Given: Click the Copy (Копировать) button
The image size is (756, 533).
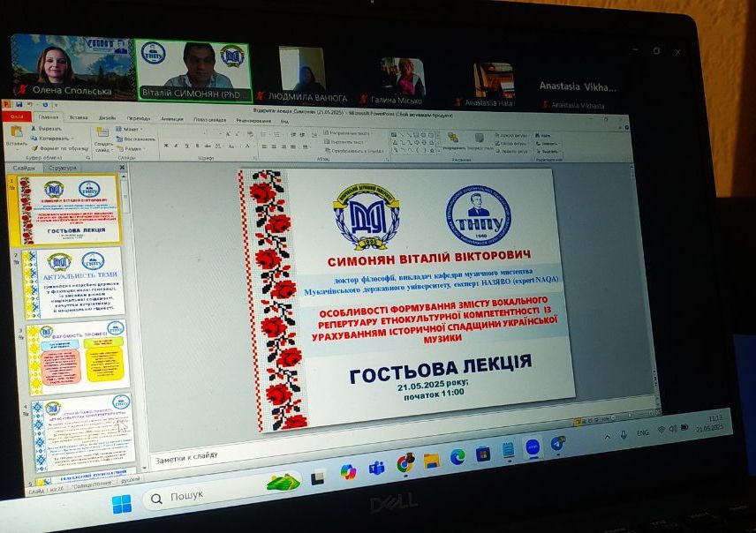Looking at the screenshot, I should 51,139.
